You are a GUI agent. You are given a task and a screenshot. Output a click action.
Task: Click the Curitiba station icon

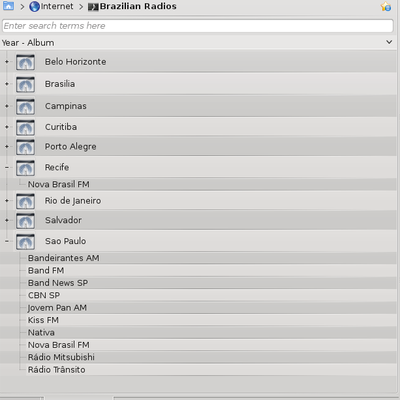point(25,128)
